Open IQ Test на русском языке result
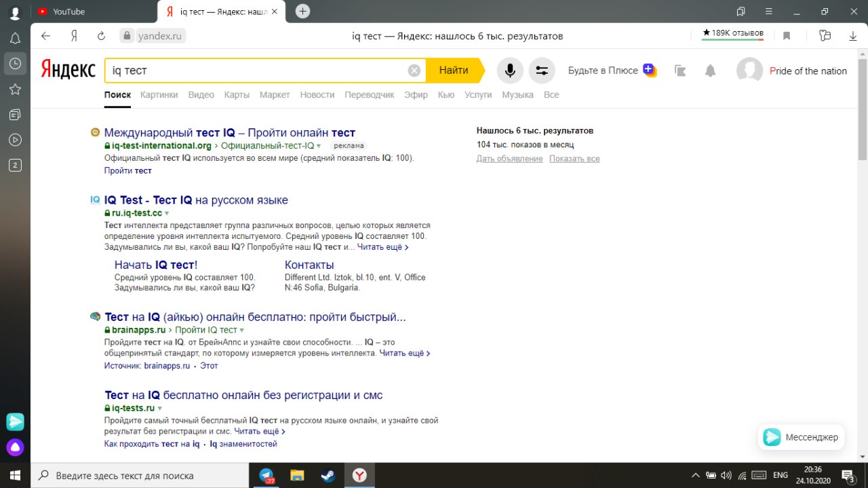Viewport: 868px width, 488px height. click(x=196, y=200)
